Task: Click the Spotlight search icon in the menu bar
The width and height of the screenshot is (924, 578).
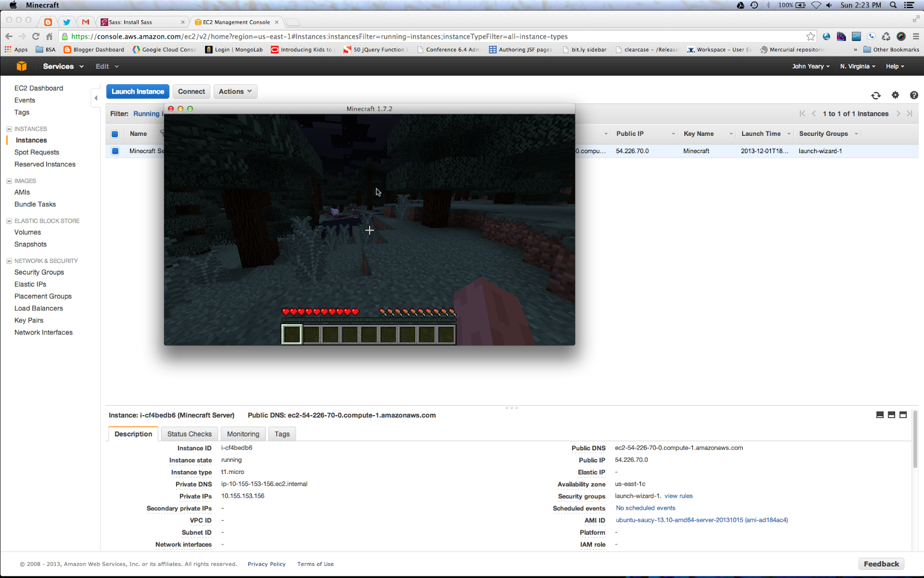Action: pyautogui.click(x=893, y=5)
